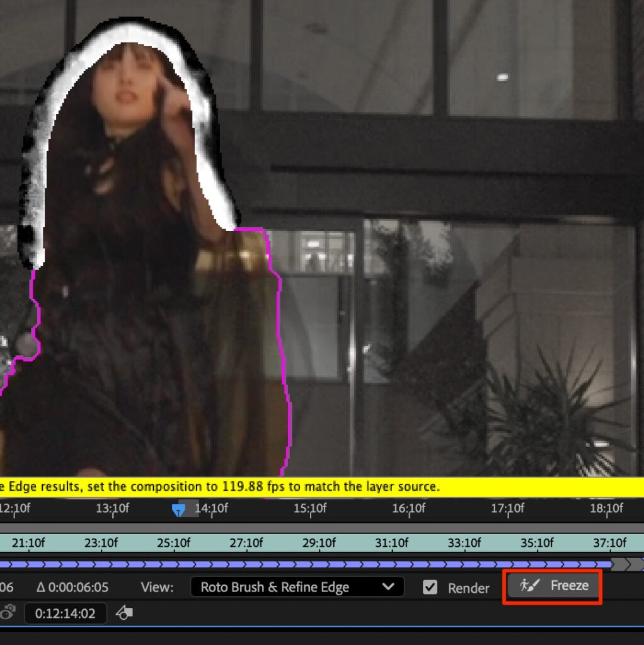Click the Freeze button
This screenshot has height=645, width=644.
(553, 586)
